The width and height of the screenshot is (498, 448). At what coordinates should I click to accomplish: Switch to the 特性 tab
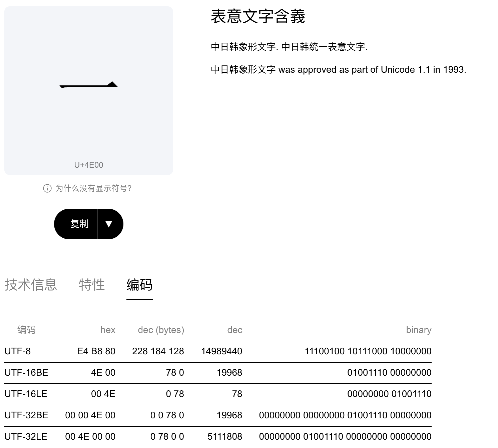pyautogui.click(x=92, y=285)
